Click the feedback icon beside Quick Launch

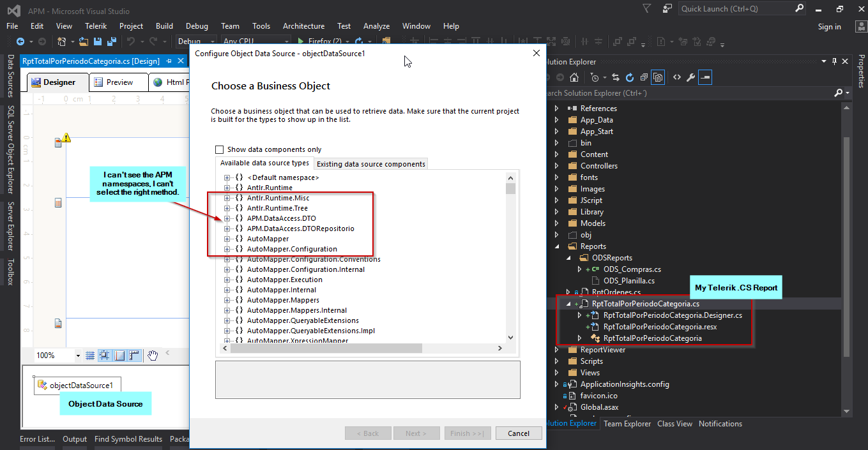[x=667, y=9]
